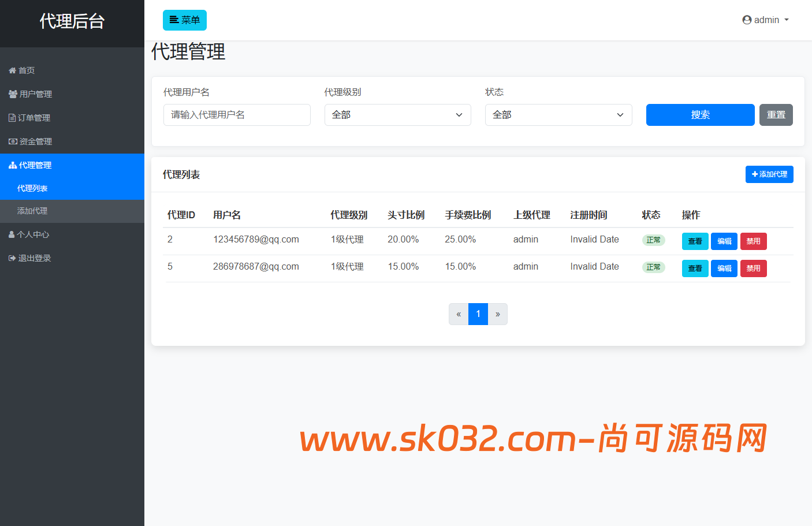
Task: Click the gray 重置 button
Action: pyautogui.click(x=776, y=115)
